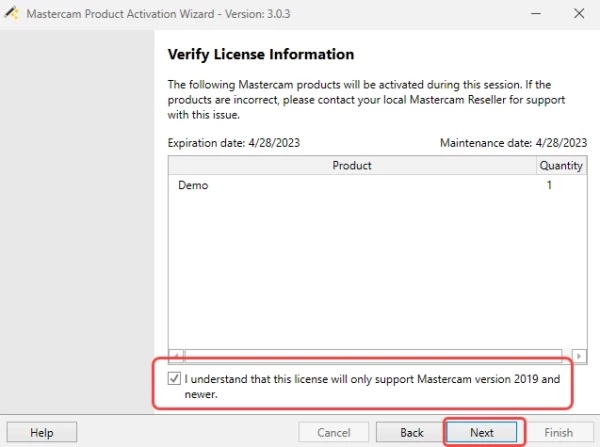This screenshot has width=600, height=447.
Task: Toggle the license version acknowledgment checkbox
Action: tap(176, 379)
